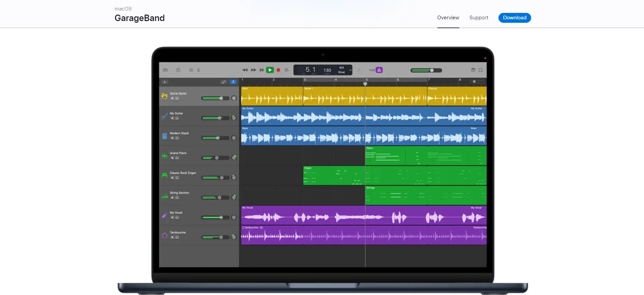Open the Smart Controls dial icon
644x295 pixels.
click(x=191, y=70)
